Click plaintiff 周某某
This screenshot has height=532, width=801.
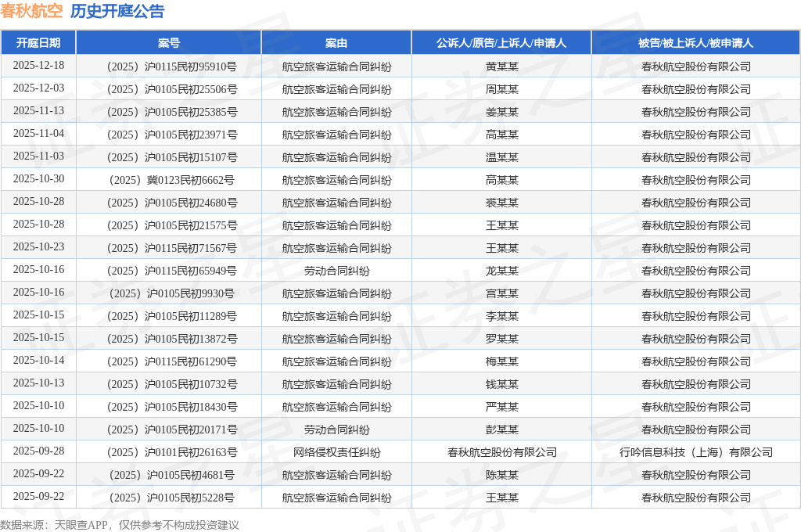(x=501, y=89)
